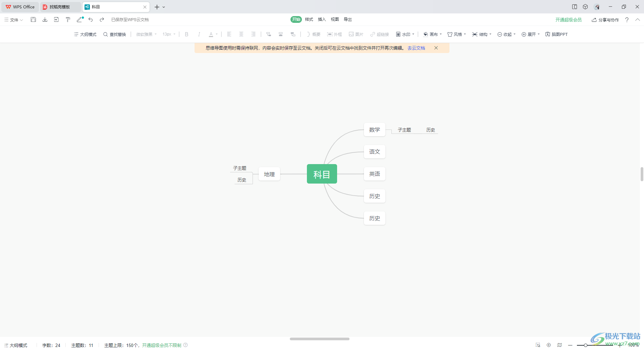
Task: Undo the last action
Action: (x=91, y=19)
